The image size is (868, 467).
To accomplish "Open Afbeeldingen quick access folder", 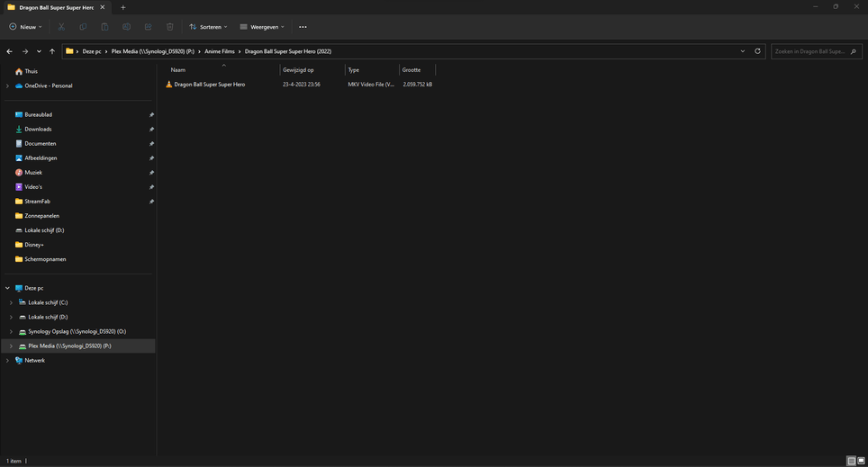I will pyautogui.click(x=41, y=157).
